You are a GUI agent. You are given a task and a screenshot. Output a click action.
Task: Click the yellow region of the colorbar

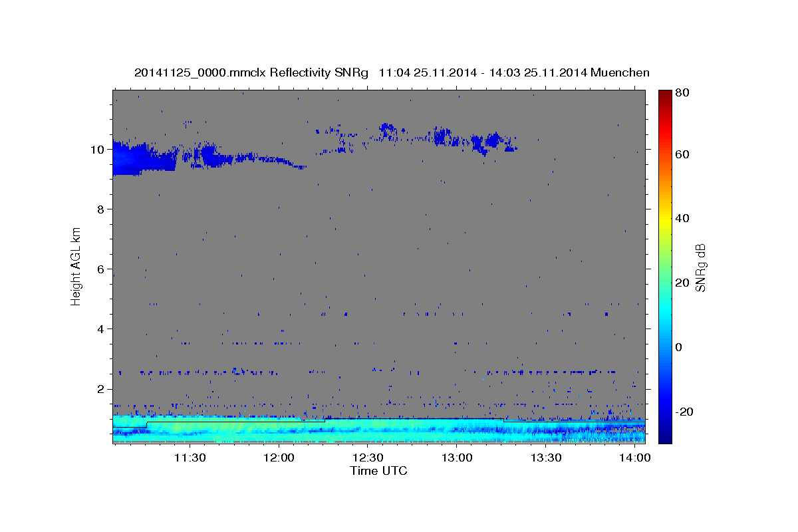pyautogui.click(x=664, y=219)
